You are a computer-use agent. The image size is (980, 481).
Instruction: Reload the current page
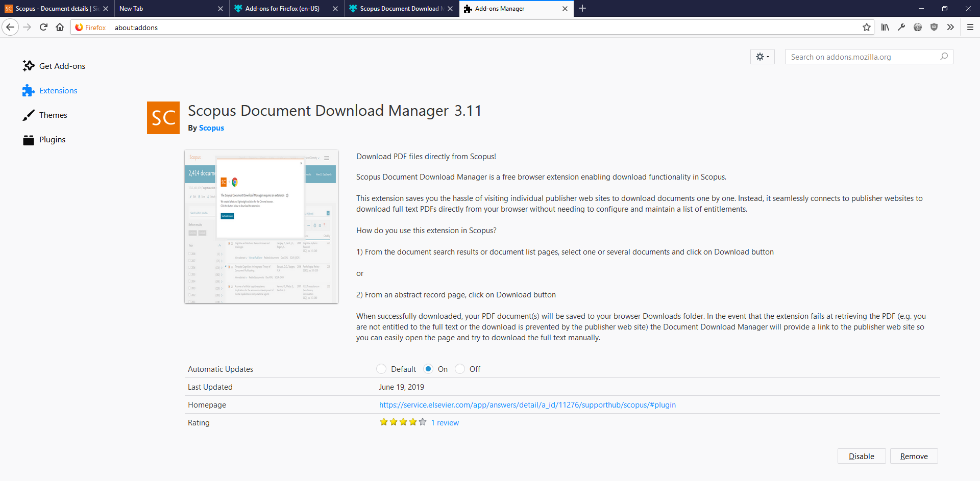[x=44, y=28]
